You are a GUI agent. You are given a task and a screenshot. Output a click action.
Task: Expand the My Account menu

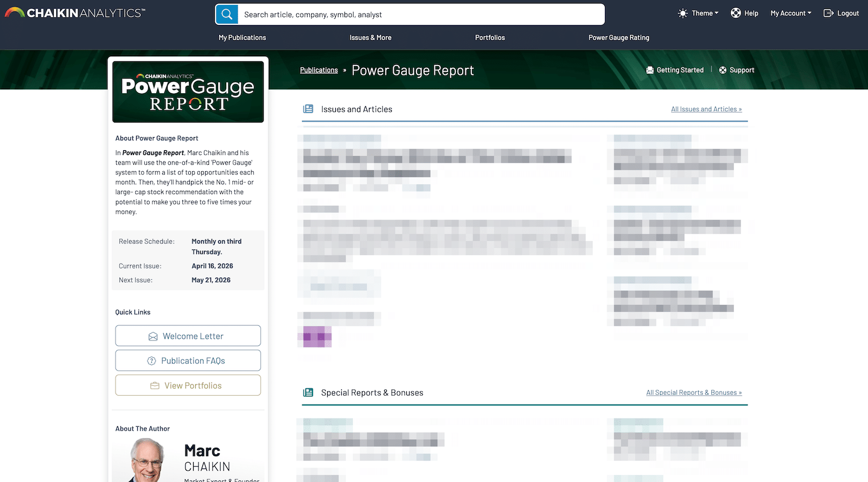[x=790, y=13]
